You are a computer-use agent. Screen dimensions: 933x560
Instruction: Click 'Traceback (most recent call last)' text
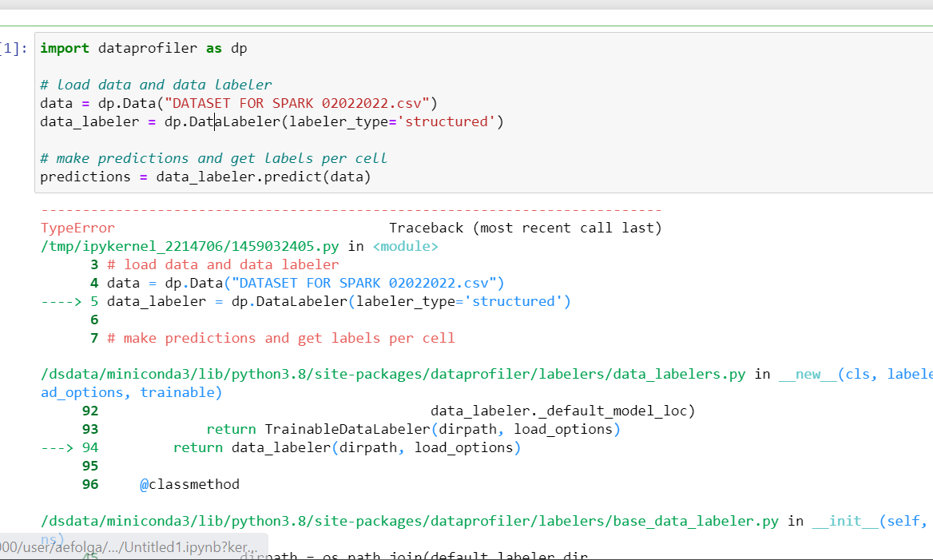click(526, 228)
